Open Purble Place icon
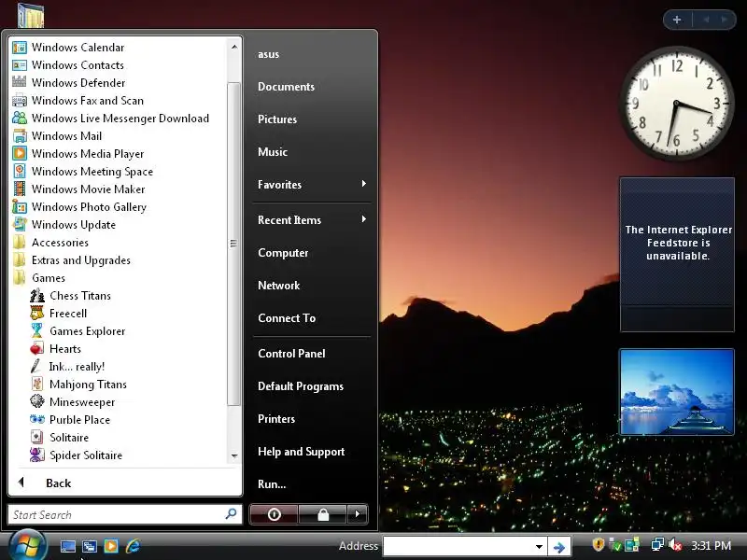The height and width of the screenshot is (560, 747). point(37,420)
